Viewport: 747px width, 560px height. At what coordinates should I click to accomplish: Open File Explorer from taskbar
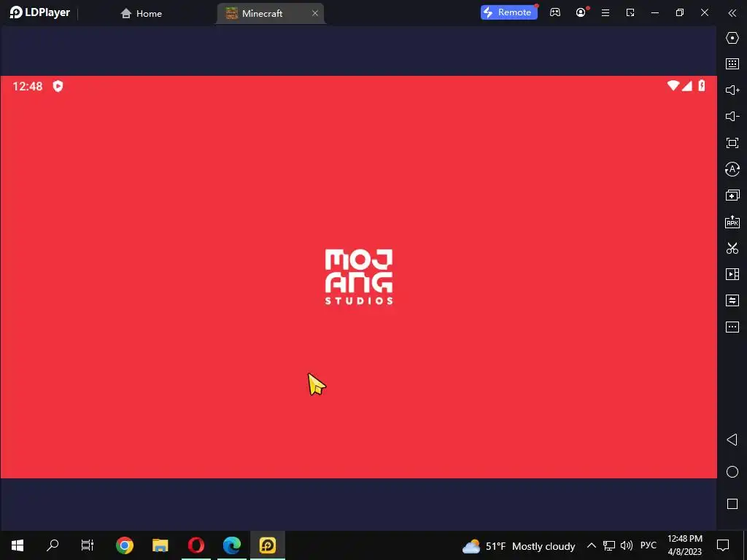tap(160, 545)
